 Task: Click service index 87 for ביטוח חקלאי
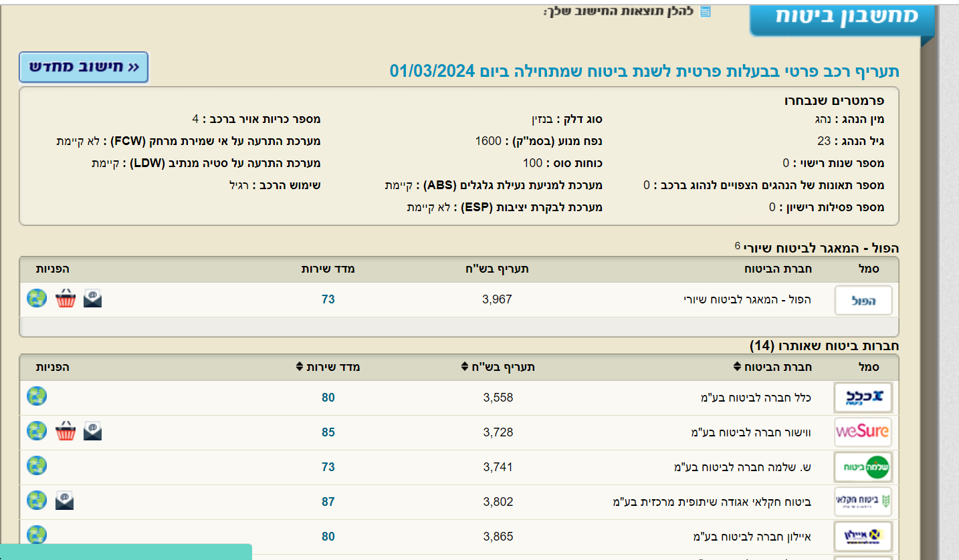[x=328, y=502]
